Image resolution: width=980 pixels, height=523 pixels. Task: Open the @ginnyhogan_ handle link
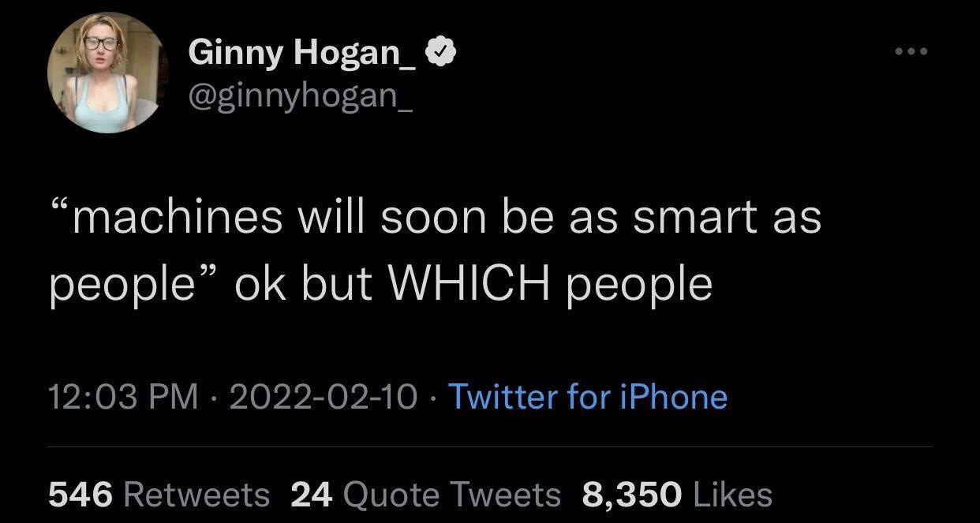[x=300, y=95]
